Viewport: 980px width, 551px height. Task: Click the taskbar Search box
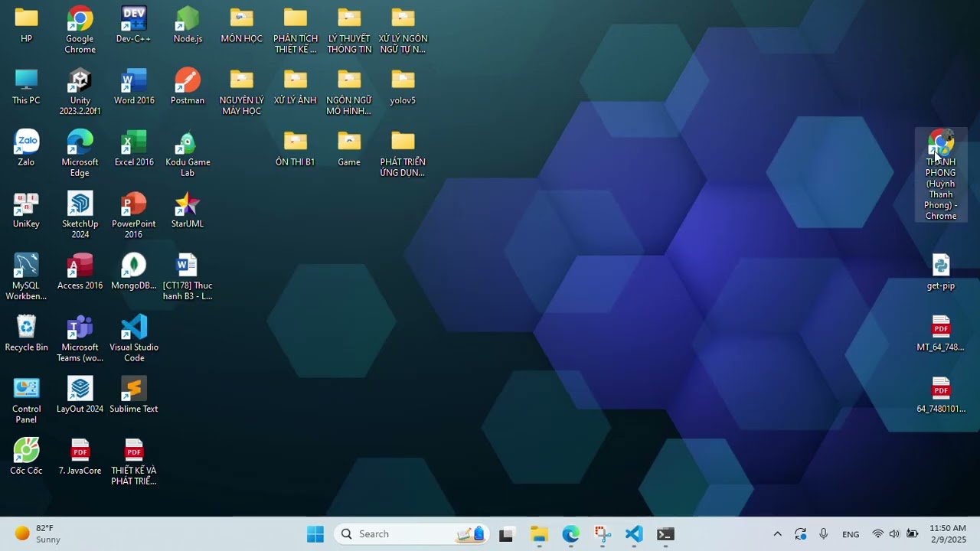pyautogui.click(x=412, y=534)
